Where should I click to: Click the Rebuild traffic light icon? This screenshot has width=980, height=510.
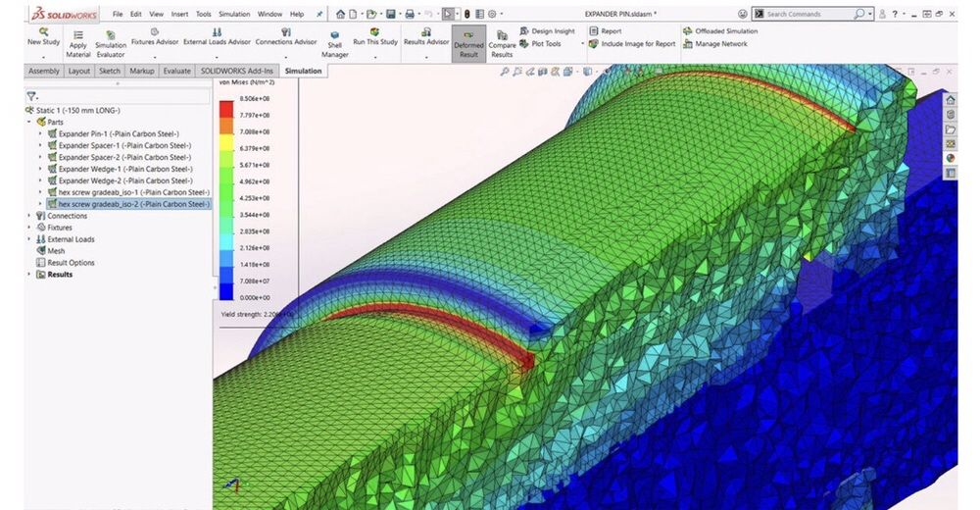coord(466,14)
